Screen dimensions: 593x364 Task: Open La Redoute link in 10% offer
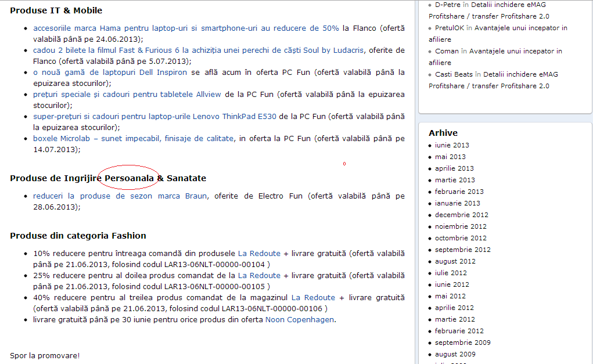tap(259, 254)
